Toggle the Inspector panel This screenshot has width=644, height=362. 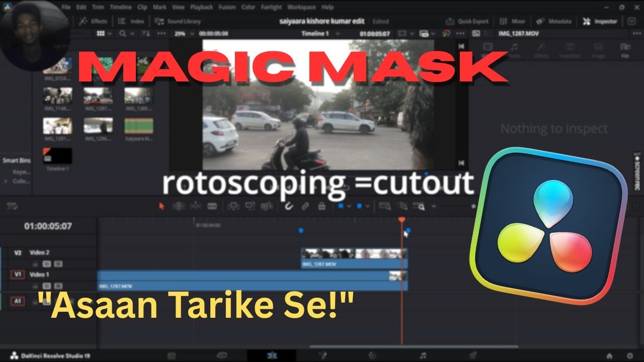[600, 21]
